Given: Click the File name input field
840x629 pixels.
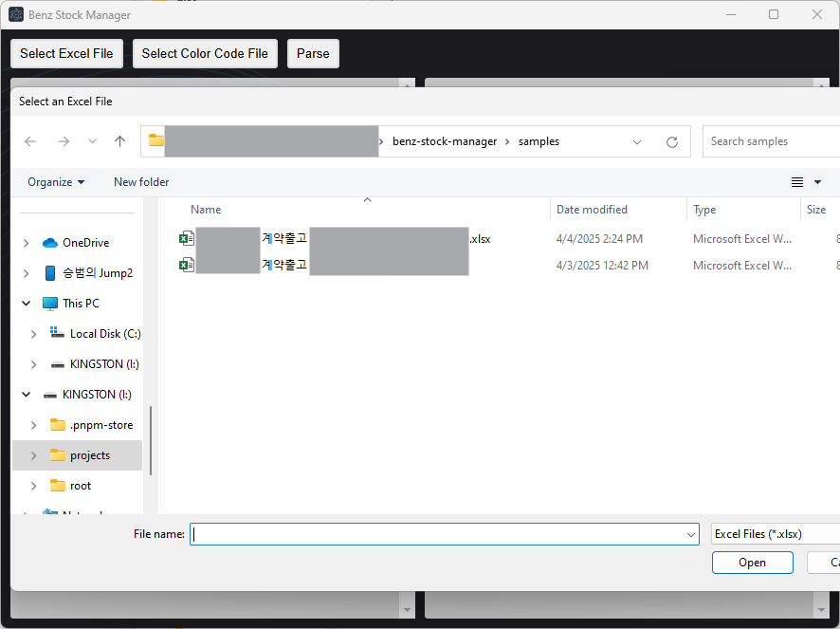Looking at the screenshot, I should [436, 534].
